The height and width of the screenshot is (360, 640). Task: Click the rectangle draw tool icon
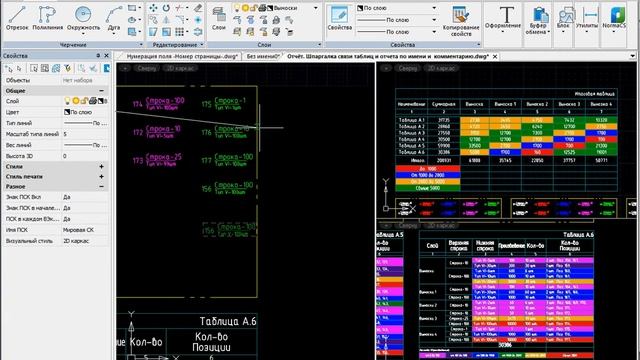point(132,8)
